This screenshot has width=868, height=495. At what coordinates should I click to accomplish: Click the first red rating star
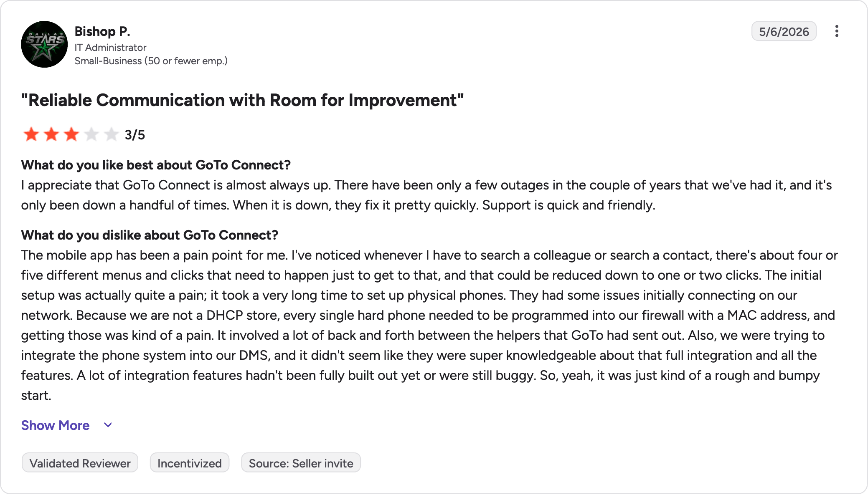(x=31, y=134)
